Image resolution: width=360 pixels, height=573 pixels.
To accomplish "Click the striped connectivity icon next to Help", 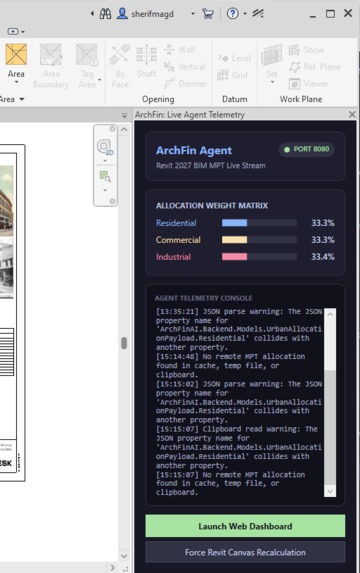I will pyautogui.click(x=258, y=14).
